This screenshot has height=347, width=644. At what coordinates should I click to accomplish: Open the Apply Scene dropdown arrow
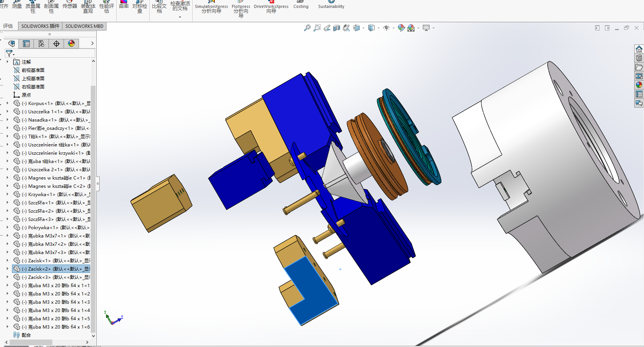tap(418, 28)
